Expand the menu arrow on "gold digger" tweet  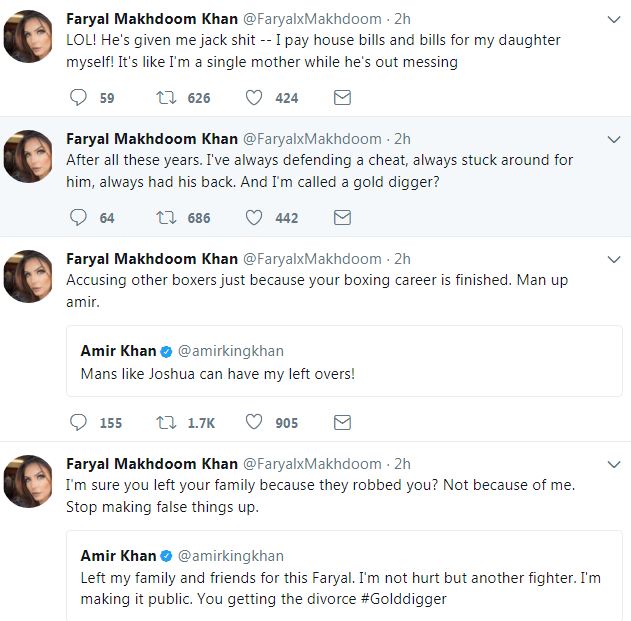point(612,139)
